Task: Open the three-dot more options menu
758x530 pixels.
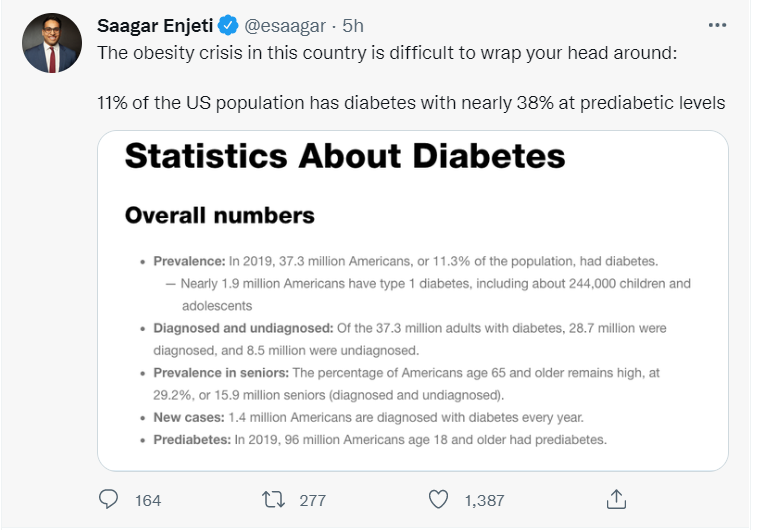Action: 717,25
